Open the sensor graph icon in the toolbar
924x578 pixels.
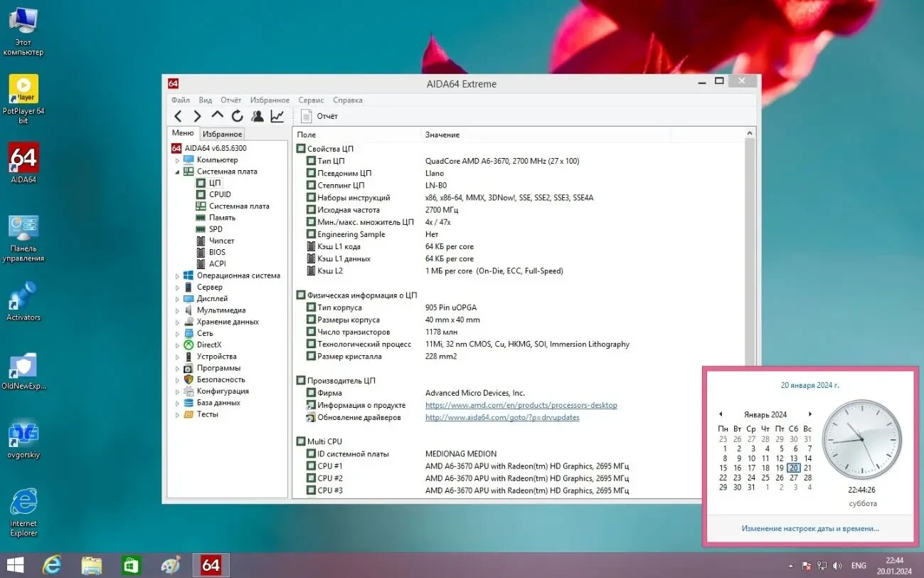pyautogui.click(x=277, y=115)
